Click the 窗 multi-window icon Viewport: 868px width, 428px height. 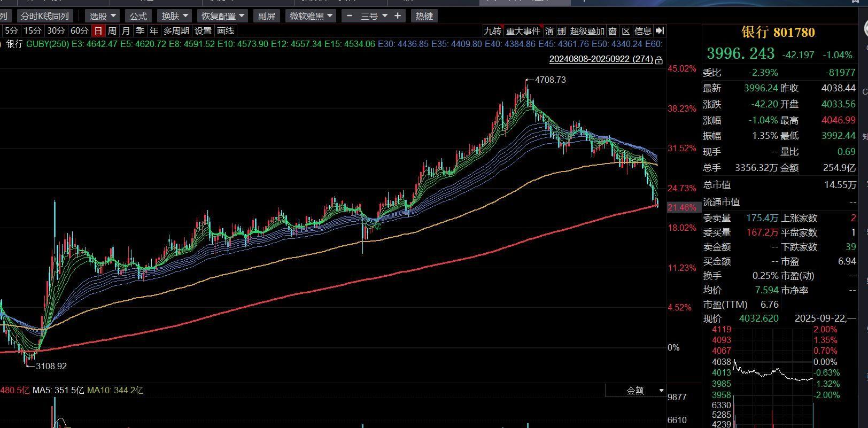click(x=613, y=31)
